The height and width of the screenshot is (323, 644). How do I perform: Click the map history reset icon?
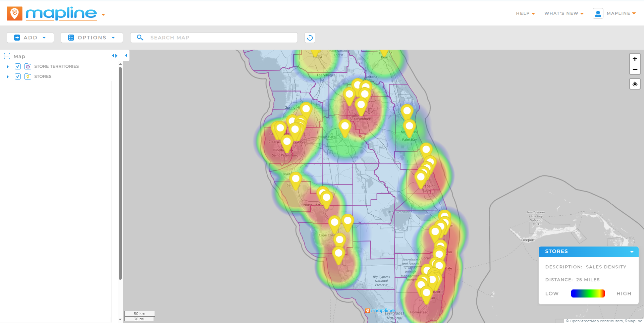(309, 37)
